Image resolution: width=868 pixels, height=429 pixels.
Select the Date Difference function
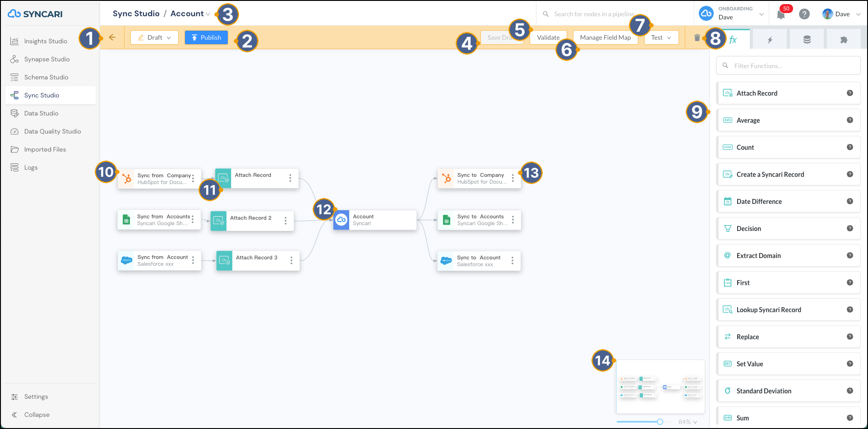pyautogui.click(x=788, y=202)
